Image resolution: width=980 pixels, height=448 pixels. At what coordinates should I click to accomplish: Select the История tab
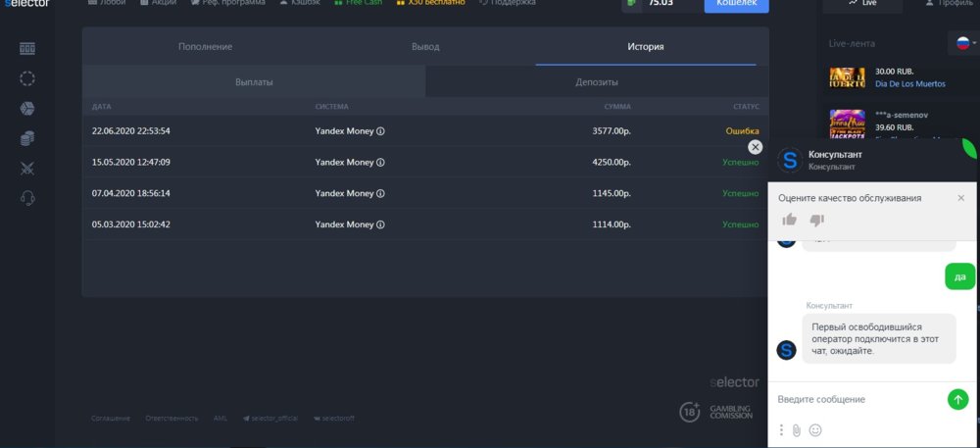click(x=646, y=47)
